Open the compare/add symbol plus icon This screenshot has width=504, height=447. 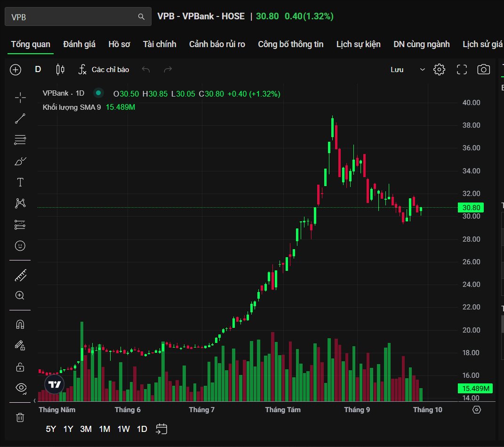[x=16, y=70]
